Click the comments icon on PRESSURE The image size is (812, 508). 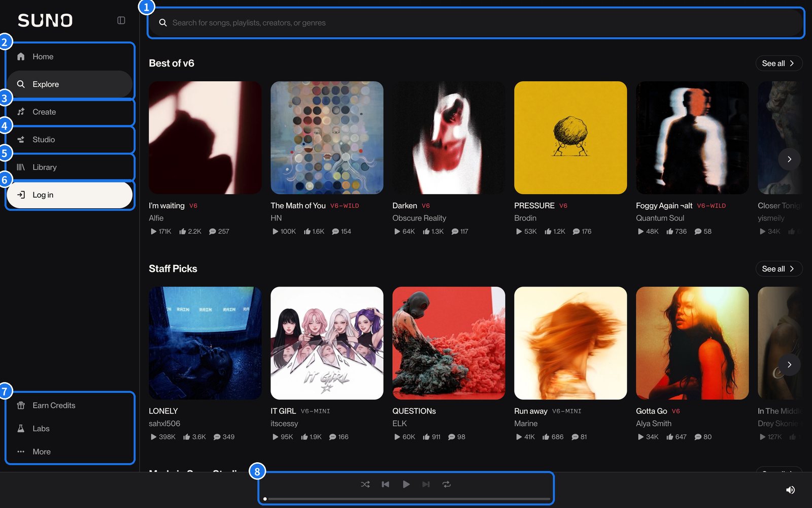click(x=576, y=231)
